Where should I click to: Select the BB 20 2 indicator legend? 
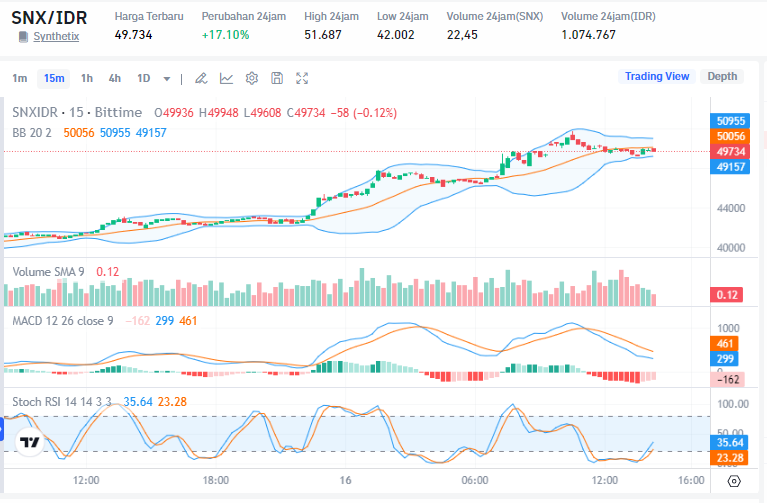(32, 133)
